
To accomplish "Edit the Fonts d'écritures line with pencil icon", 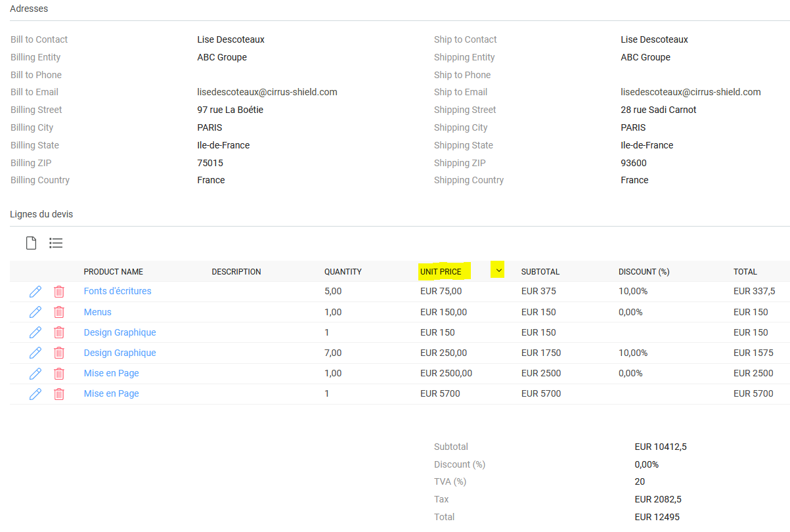I will [35, 292].
